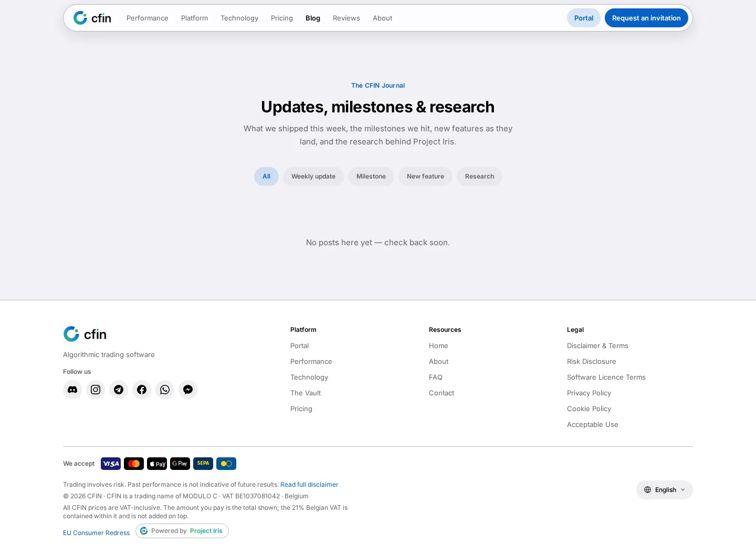This screenshot has height=555, width=756.
Task: Click the Portal button in header
Action: coord(584,18)
